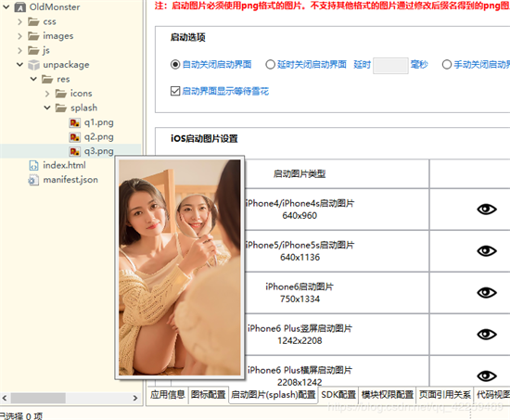This screenshot has width=510, height=420.
Task: Switch to the 模块权限配置 tab
Action: click(388, 395)
